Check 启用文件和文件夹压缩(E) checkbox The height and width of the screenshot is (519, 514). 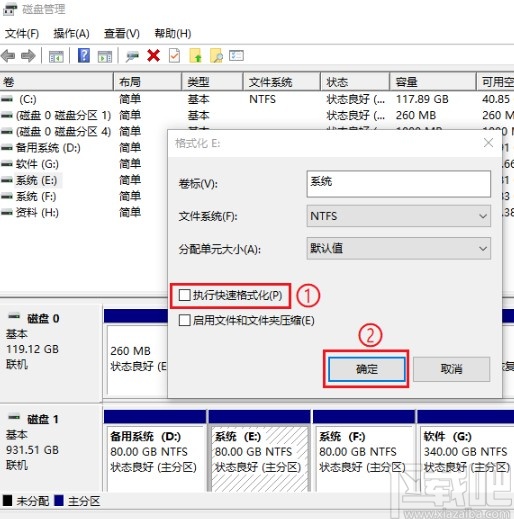pyautogui.click(x=184, y=321)
